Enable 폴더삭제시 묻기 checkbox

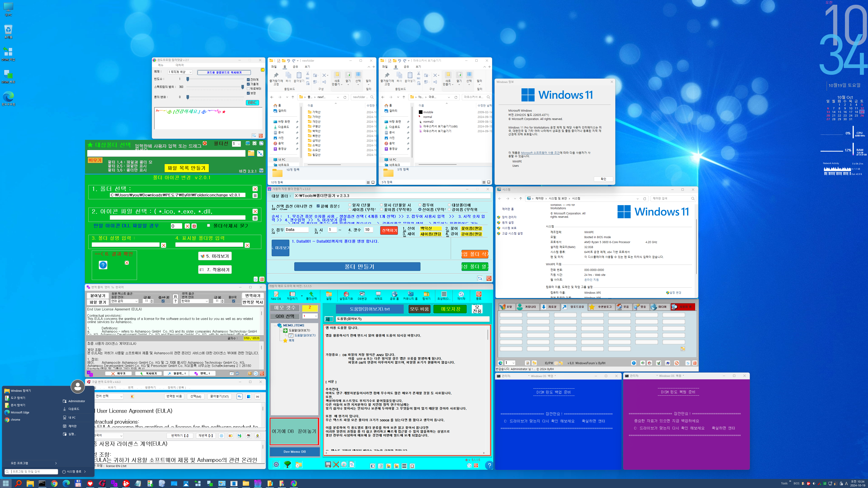coord(209,225)
